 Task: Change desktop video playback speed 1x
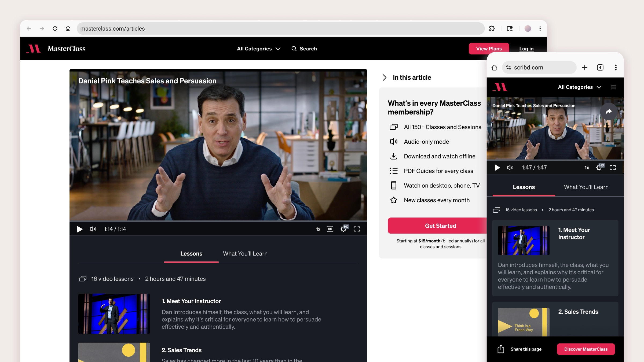318,229
